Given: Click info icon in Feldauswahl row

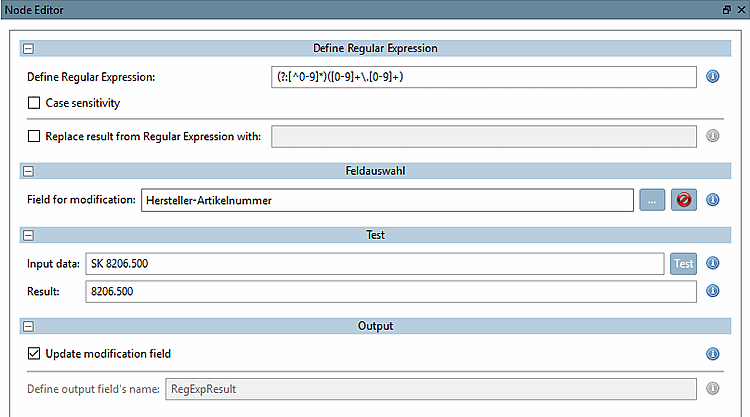Looking at the screenshot, I should click(713, 200).
